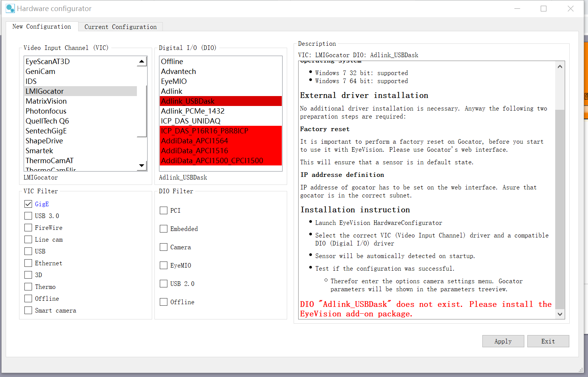The width and height of the screenshot is (588, 377).
Task: Click the Apply button
Action: [x=503, y=341]
